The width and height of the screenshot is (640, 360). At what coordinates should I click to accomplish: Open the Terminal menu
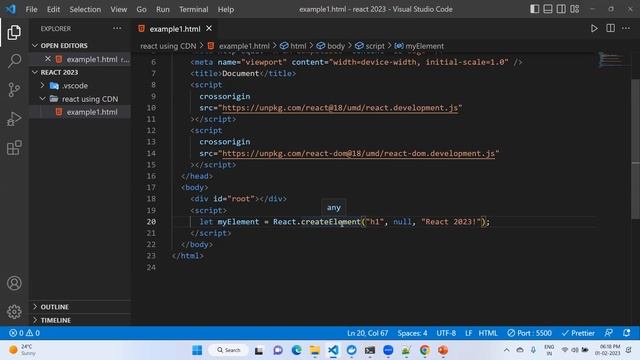[193, 9]
